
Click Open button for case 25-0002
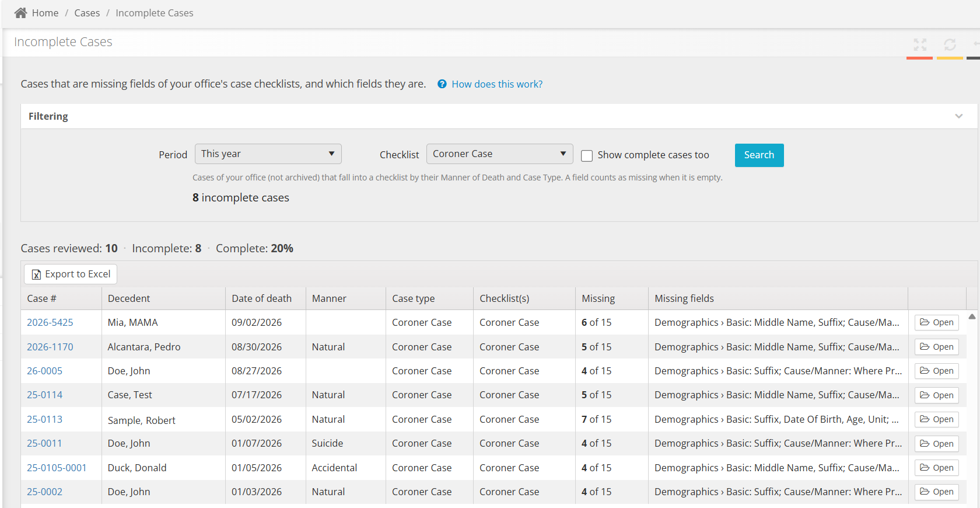936,492
